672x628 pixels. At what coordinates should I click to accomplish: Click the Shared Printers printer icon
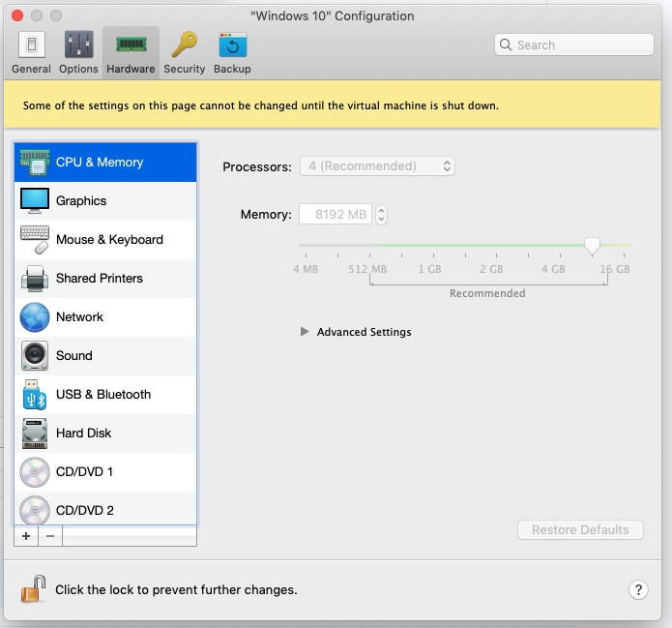(35, 279)
